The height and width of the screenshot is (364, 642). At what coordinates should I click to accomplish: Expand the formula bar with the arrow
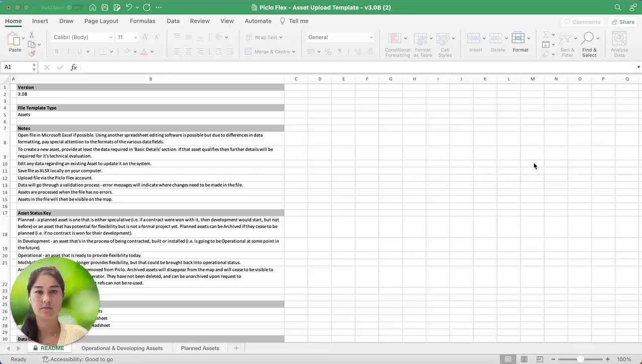click(x=638, y=67)
